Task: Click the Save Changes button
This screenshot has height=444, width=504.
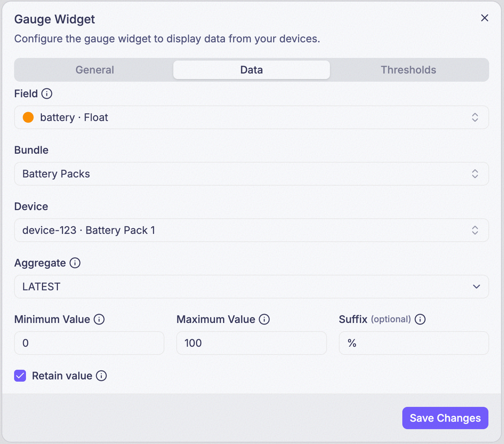Action: tap(445, 418)
